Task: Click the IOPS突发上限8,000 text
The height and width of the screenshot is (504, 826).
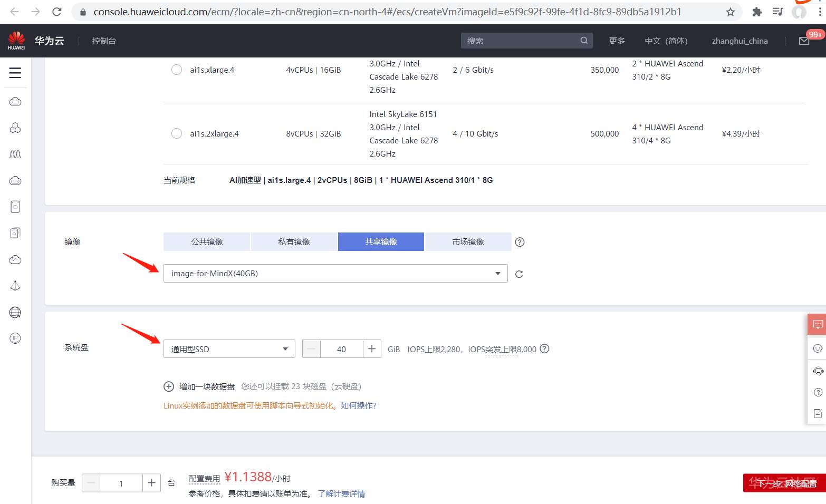Action: [x=502, y=349]
